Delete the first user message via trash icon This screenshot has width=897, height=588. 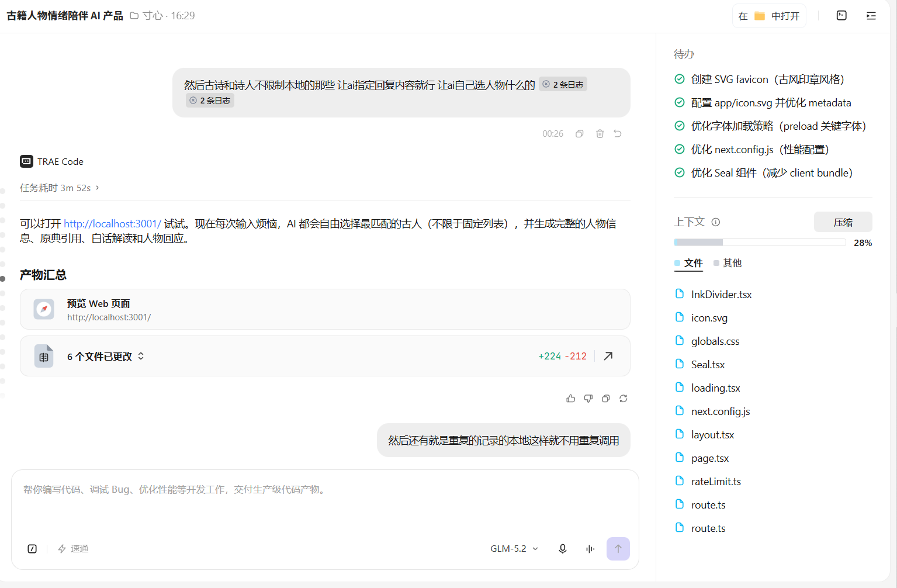pyautogui.click(x=600, y=134)
